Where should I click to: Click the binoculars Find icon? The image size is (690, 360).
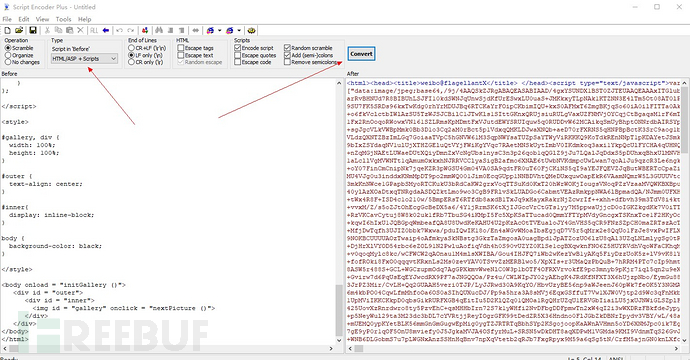point(159,30)
